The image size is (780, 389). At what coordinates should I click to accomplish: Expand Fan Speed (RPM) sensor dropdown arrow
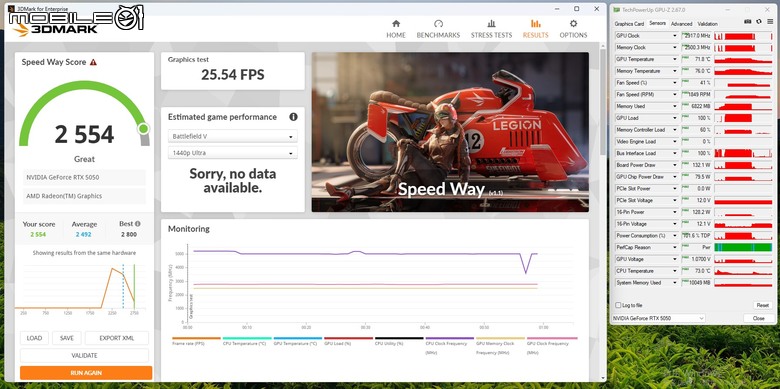(x=675, y=95)
